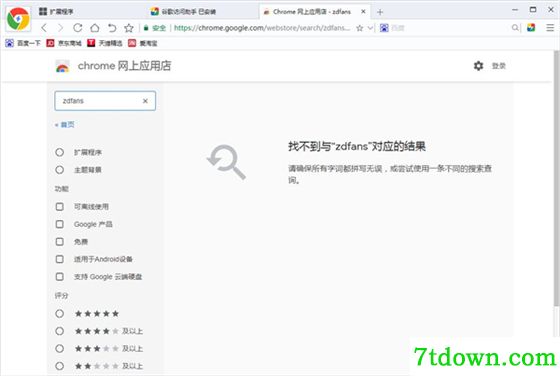This screenshot has width=560, height=376.
Task: Click the favorites star in toolbar
Action: click(x=129, y=28)
